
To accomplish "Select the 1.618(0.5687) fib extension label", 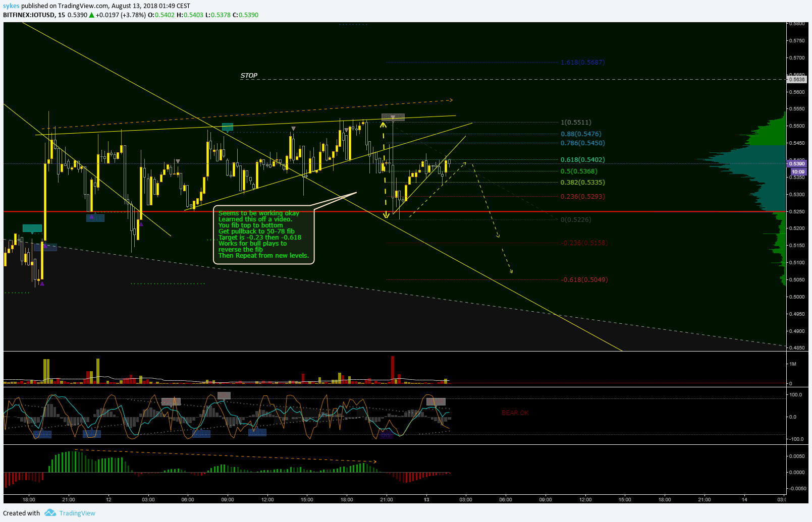I will (582, 63).
